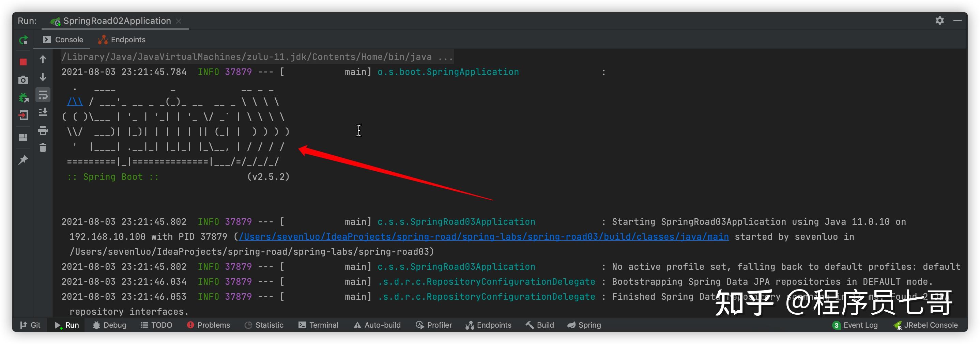The image size is (980, 344).
Task: Clear all console output with the trash icon
Action: pos(43,147)
